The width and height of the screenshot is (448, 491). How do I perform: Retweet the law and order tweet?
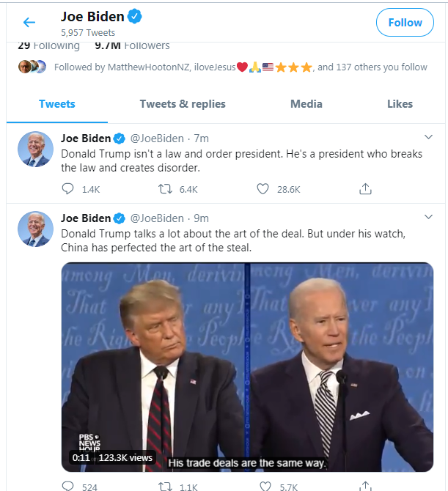pyautogui.click(x=166, y=189)
